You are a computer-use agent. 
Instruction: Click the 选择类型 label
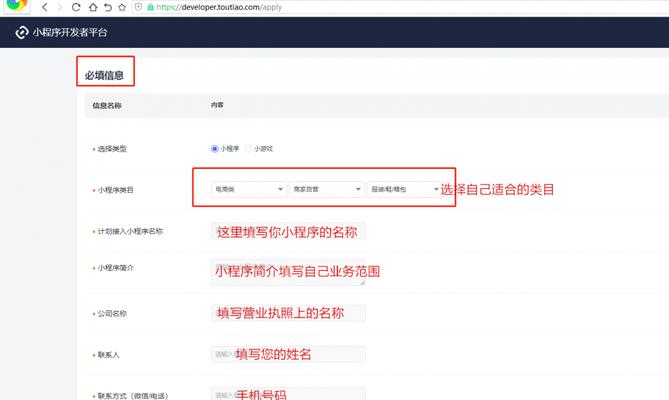tap(112, 149)
